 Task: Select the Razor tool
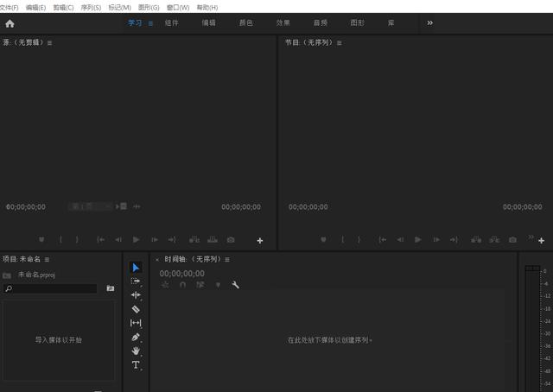pos(136,309)
